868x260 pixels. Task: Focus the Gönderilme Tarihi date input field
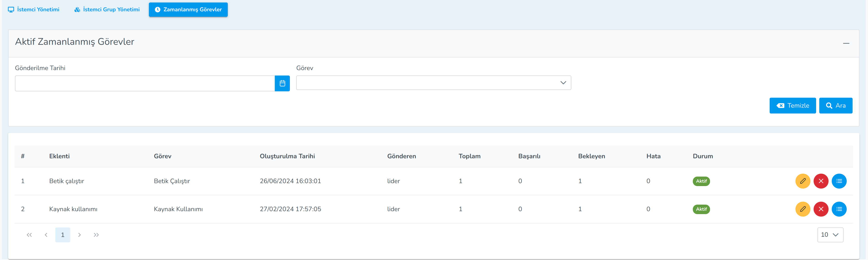(x=145, y=83)
